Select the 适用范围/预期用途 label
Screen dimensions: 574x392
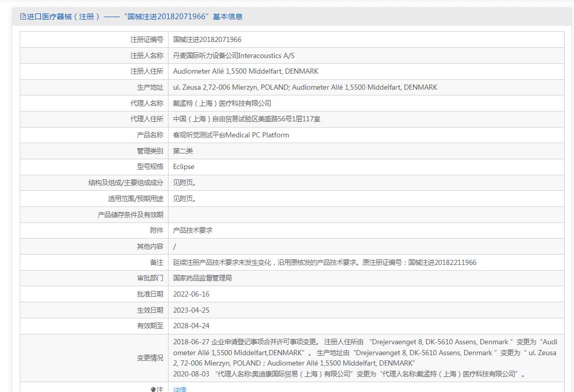pyautogui.click(x=136, y=199)
